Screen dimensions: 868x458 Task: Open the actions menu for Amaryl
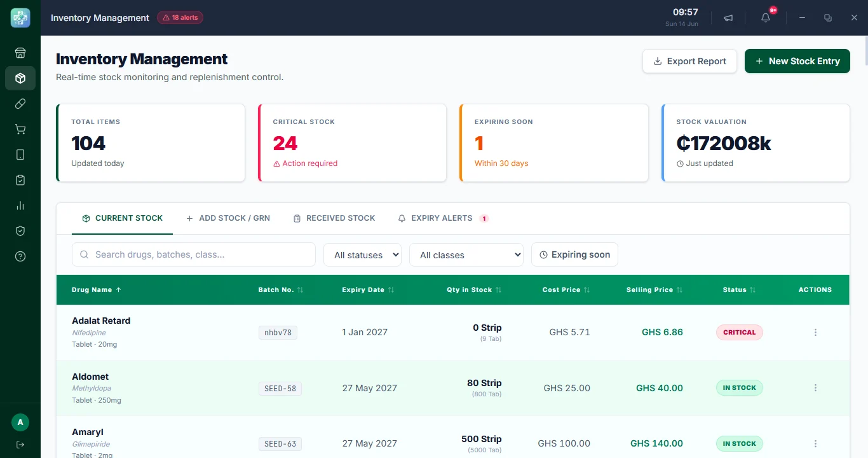[x=815, y=444]
